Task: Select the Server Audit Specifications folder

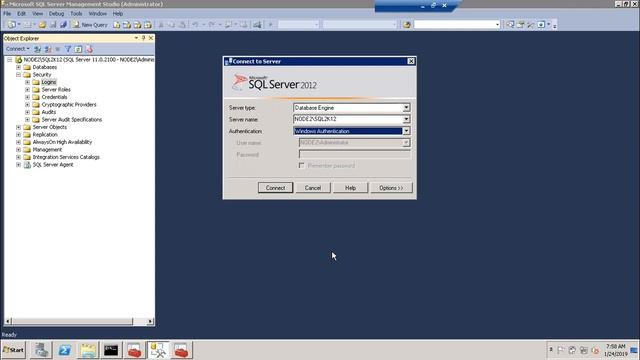Action: 72,120
